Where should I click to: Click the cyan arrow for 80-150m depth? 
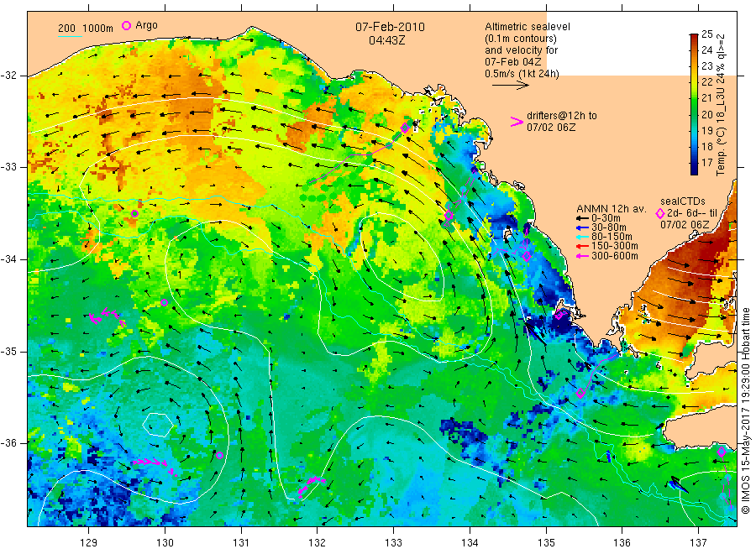pyautogui.click(x=583, y=237)
